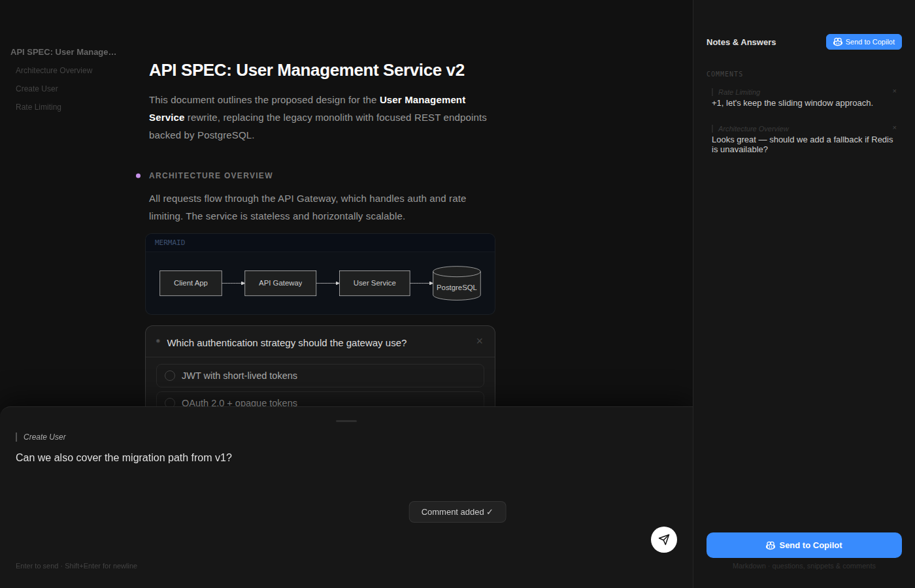Click the Architecture Overview section bullet marker
915x588 pixels.
coord(138,176)
